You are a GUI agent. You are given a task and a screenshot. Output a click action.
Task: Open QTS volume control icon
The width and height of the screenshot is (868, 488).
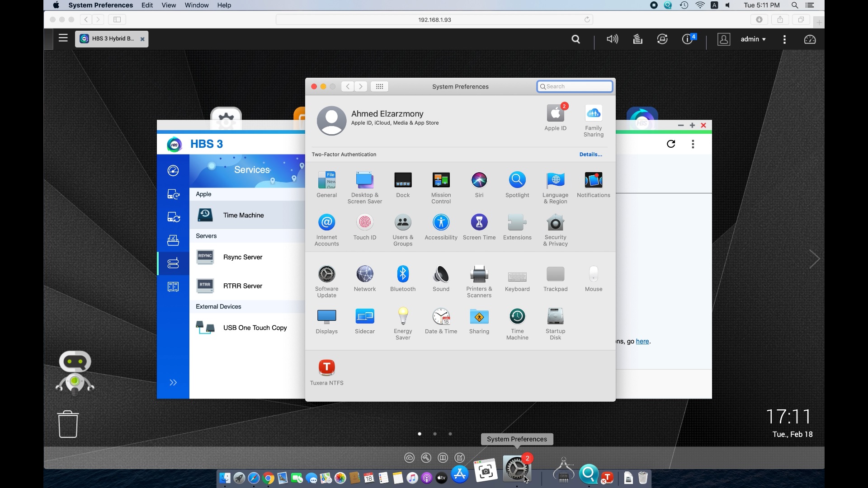point(612,39)
